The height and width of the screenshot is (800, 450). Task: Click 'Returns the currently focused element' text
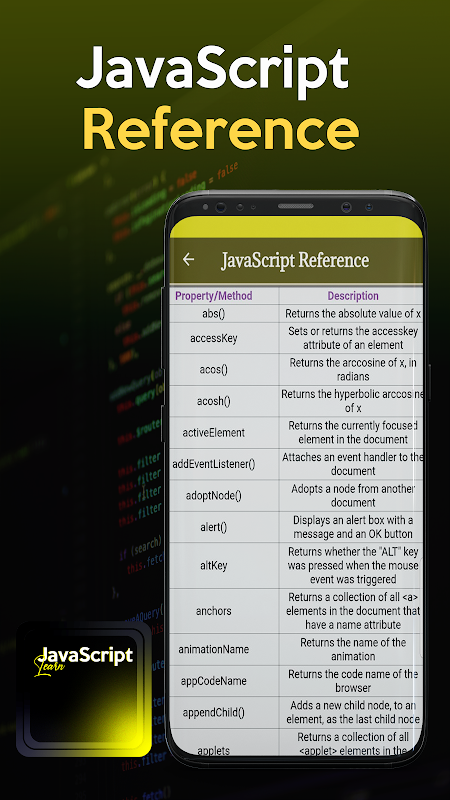point(353,433)
